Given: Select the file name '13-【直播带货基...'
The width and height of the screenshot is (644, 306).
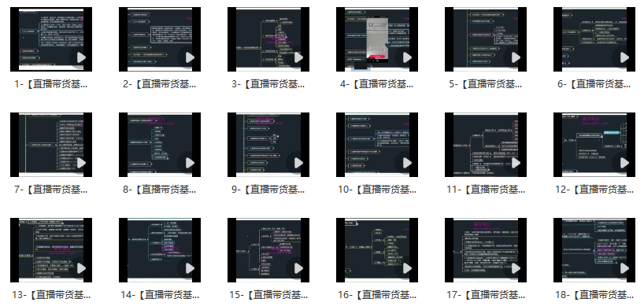Looking at the screenshot, I should [51, 295].
